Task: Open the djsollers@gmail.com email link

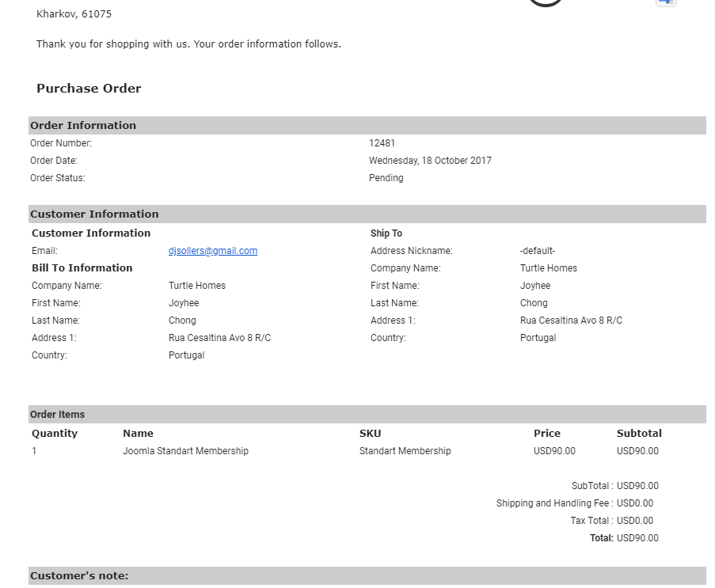Action: 213,251
